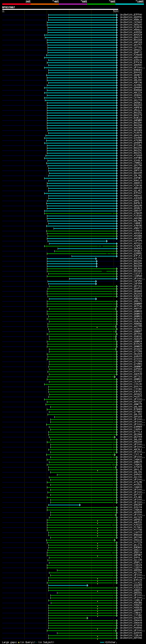Click arrowhead of A5BX91 alignment bar
The height and width of the screenshot is (644, 146).
coord(96,299)
